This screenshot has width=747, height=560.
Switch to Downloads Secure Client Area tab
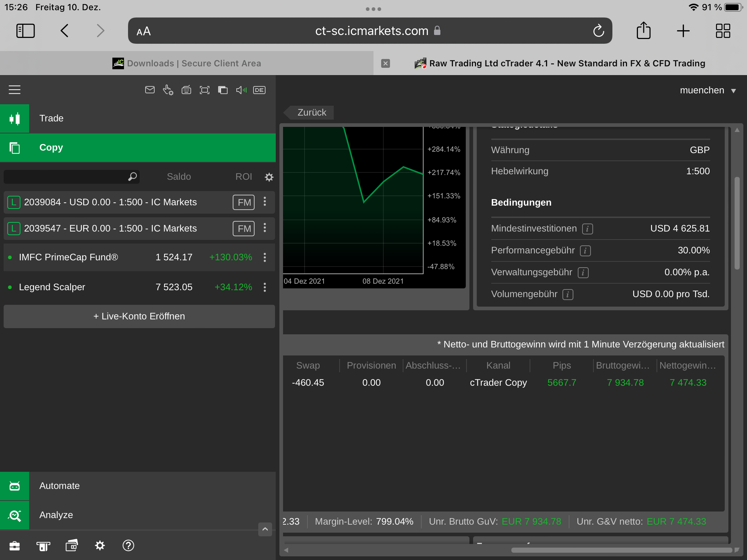187,63
